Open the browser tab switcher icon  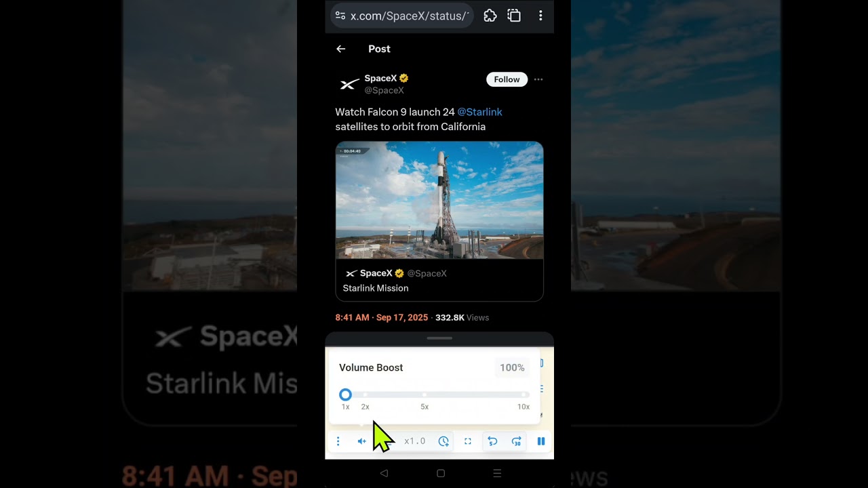point(514,16)
